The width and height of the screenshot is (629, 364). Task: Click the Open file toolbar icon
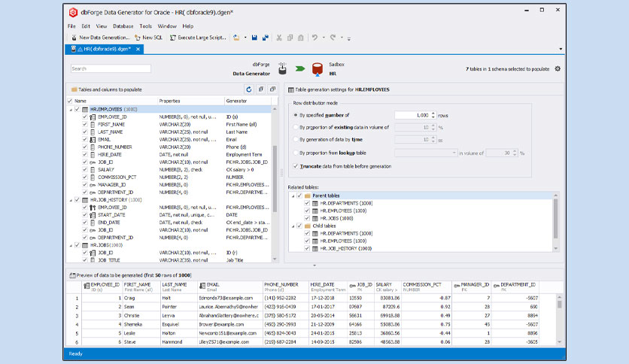click(236, 38)
